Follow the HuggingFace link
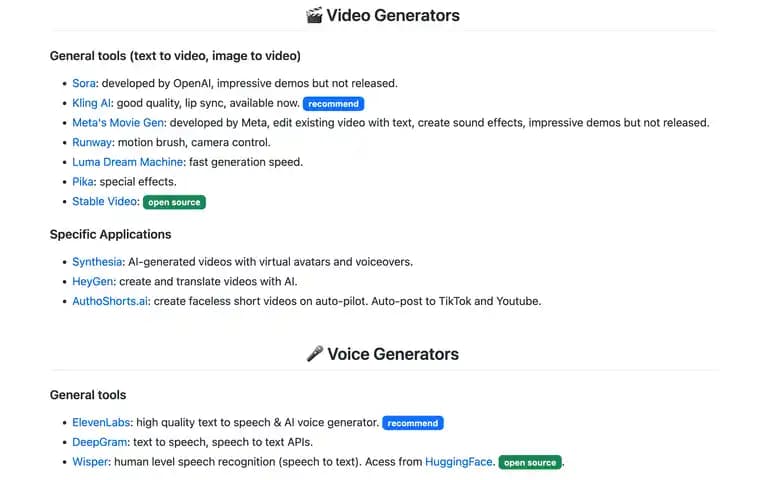Image resolution: width=768 pixels, height=480 pixels. [x=458, y=462]
